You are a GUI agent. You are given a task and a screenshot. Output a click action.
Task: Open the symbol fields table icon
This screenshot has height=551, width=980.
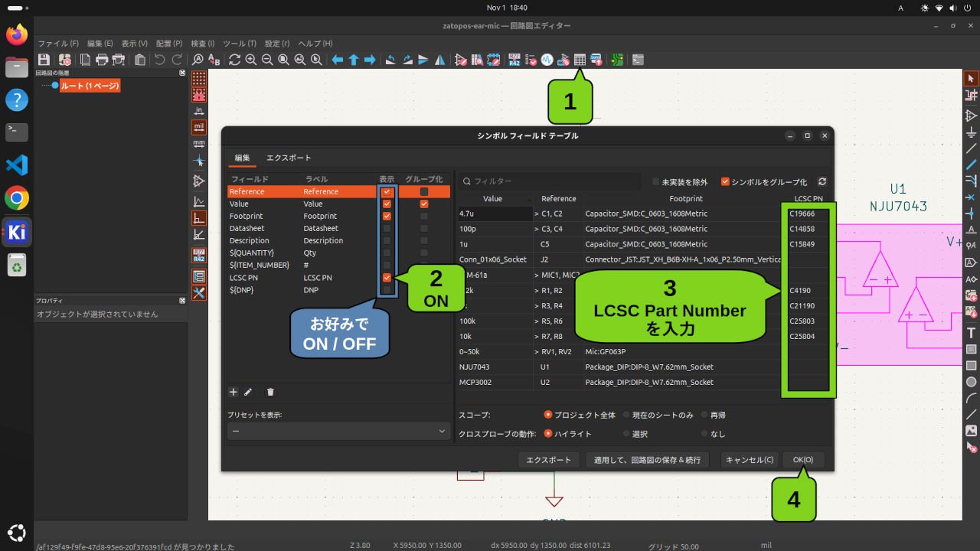pos(580,59)
